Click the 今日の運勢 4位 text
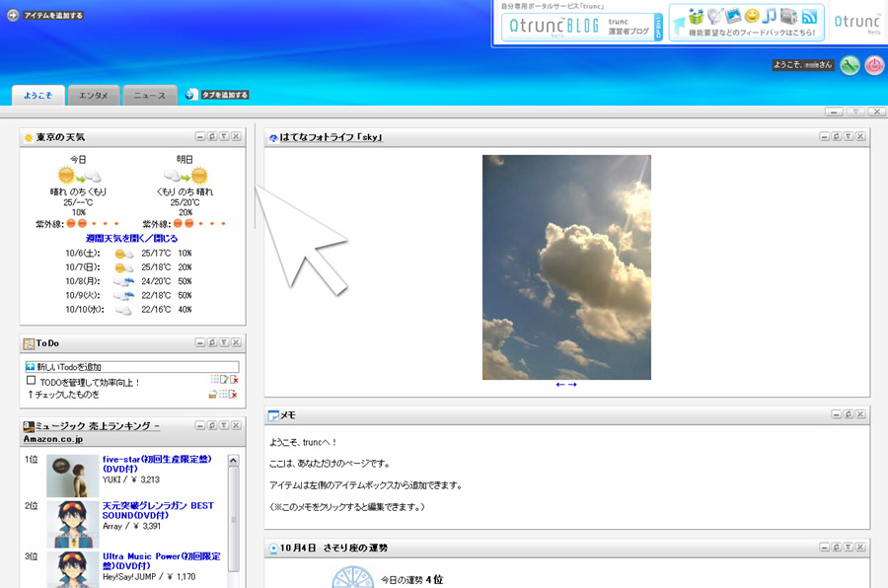Viewport: 888px width, 588px height. coord(411,579)
